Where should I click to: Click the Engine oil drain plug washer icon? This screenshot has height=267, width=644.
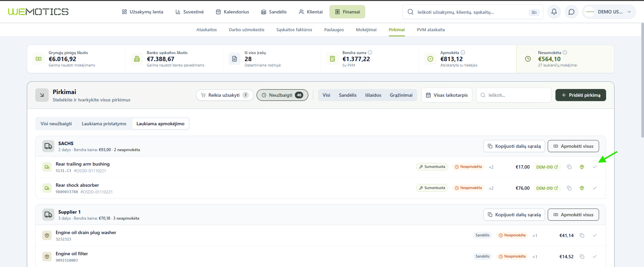(47, 235)
